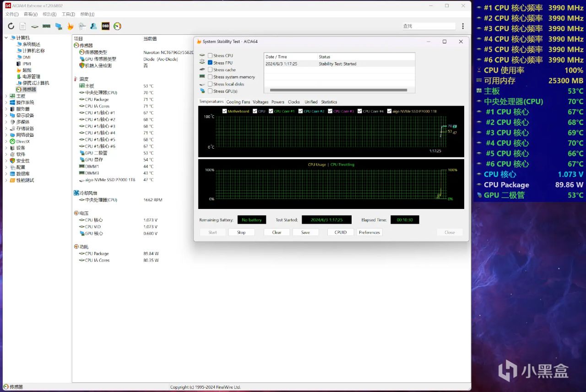586x392 pixels.
Task: Expand the 主板 tree node
Action: click(6, 96)
